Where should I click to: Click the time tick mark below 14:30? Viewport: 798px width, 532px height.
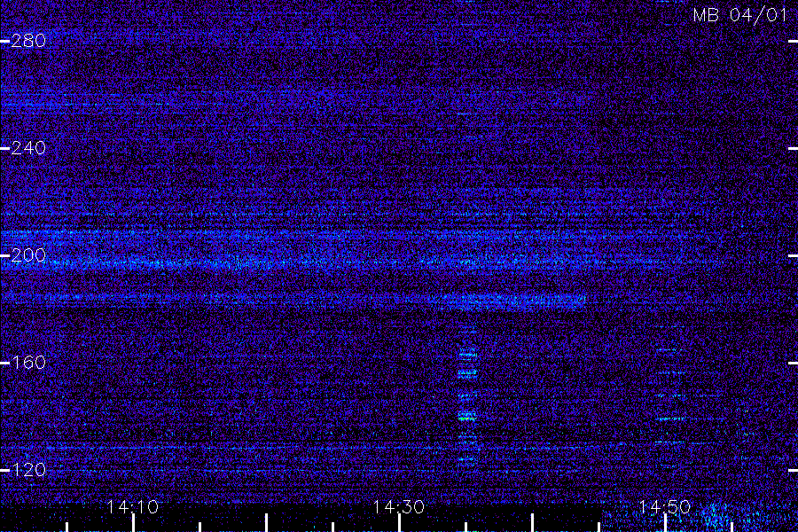click(x=399, y=523)
